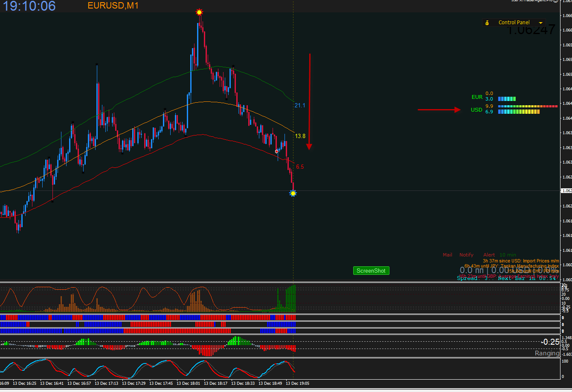Click the white cross marker on the candle
The height and width of the screenshot is (392, 572).
(x=277, y=151)
